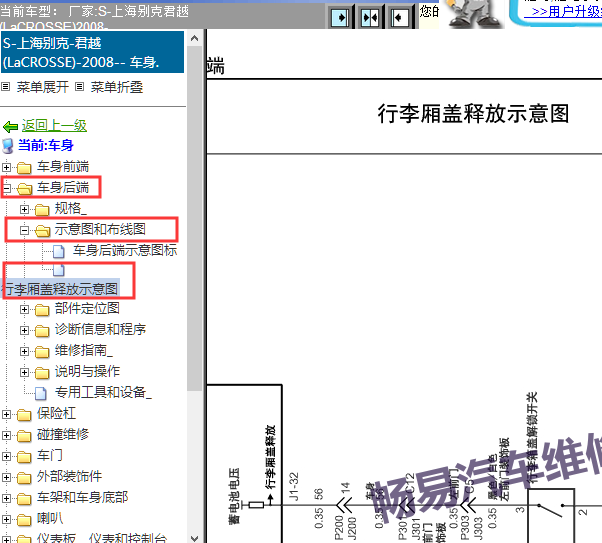Click the collapse-left panel arrow button
Image resolution: width=602 pixels, height=543 pixels.
click(400, 18)
